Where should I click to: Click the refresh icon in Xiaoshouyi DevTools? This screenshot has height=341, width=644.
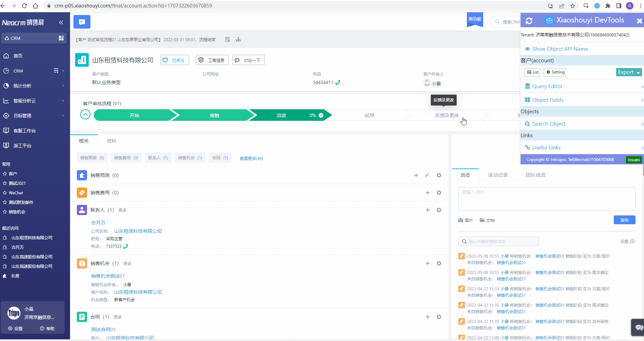pyautogui.click(x=529, y=20)
